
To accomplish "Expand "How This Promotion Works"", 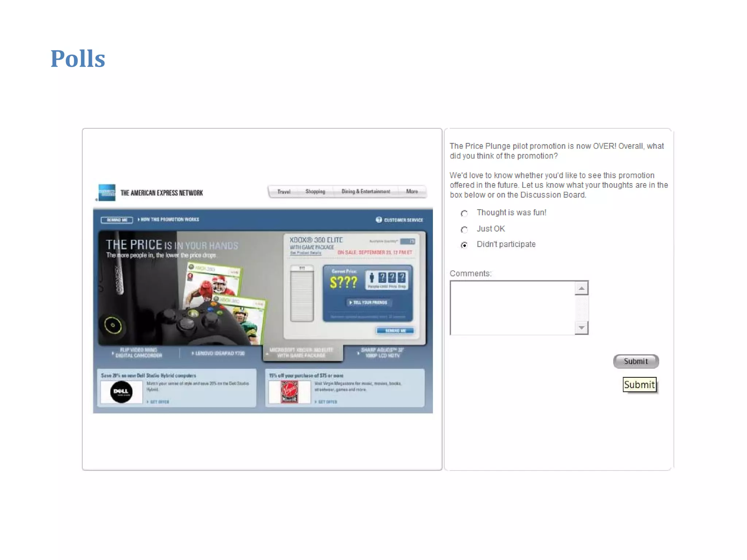I will click(168, 219).
